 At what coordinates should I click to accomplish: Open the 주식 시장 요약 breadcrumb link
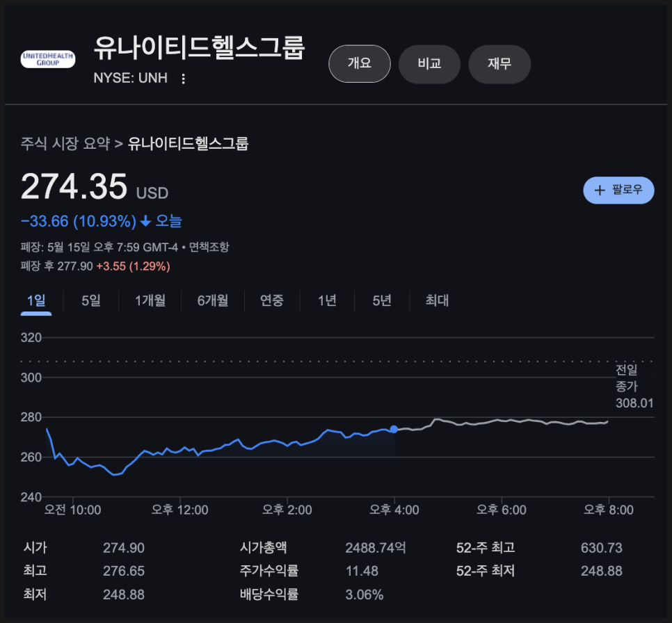click(x=65, y=143)
